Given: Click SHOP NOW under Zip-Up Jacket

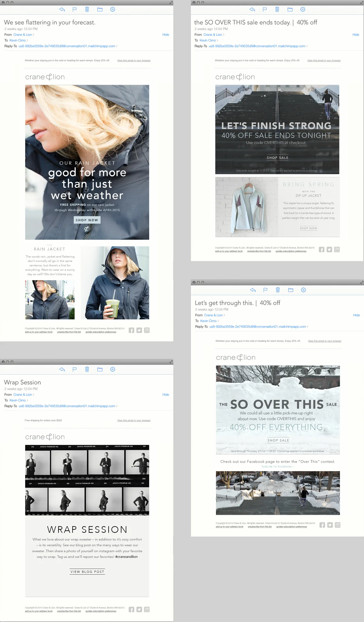Looking at the screenshot, I should 308,228.
